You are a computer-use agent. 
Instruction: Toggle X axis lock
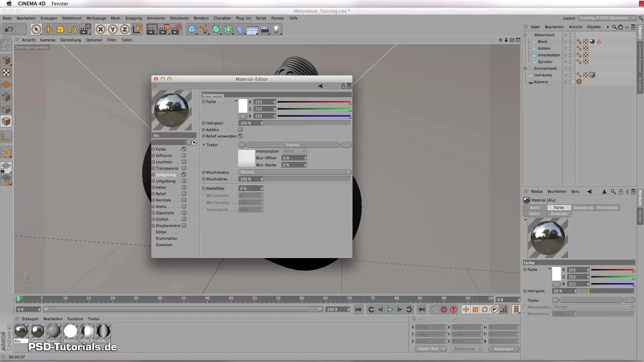101,29
